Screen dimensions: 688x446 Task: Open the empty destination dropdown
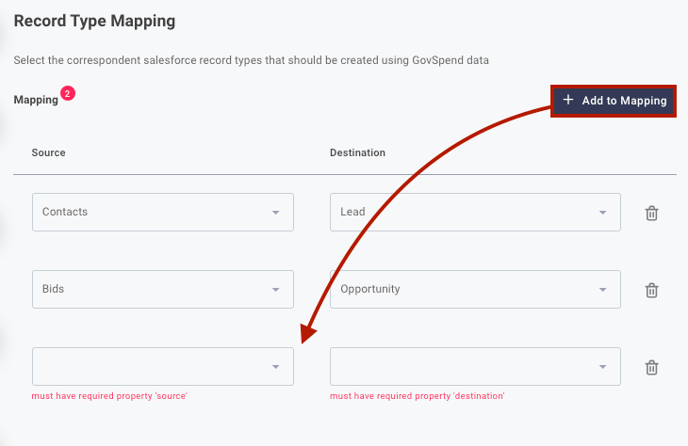click(475, 367)
